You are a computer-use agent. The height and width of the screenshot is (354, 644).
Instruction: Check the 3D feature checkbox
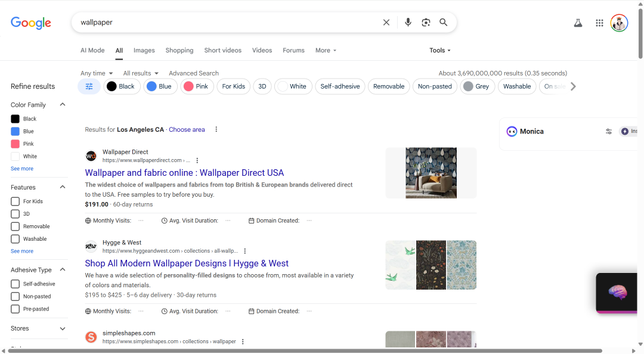click(x=15, y=214)
